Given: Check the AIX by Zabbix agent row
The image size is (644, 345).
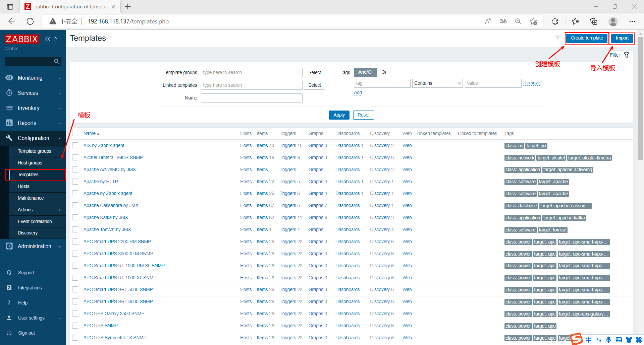Looking at the screenshot, I should tap(75, 145).
